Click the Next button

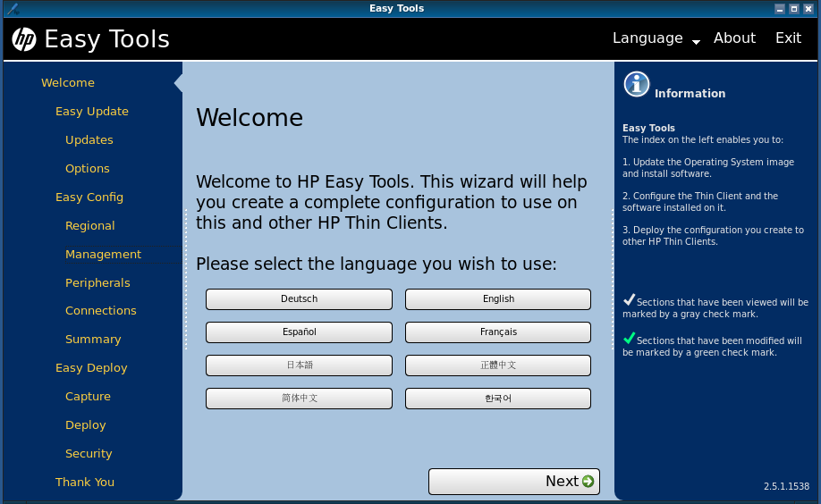point(514,481)
